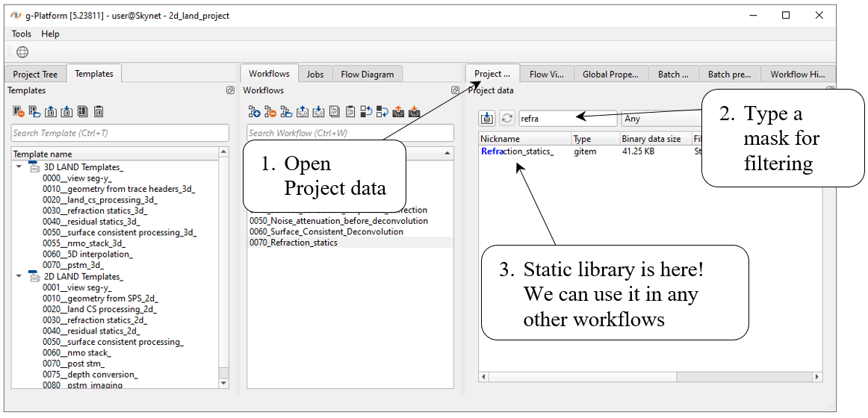Click the globe icon in the main toolbar
The height and width of the screenshot is (418, 868).
(x=22, y=52)
